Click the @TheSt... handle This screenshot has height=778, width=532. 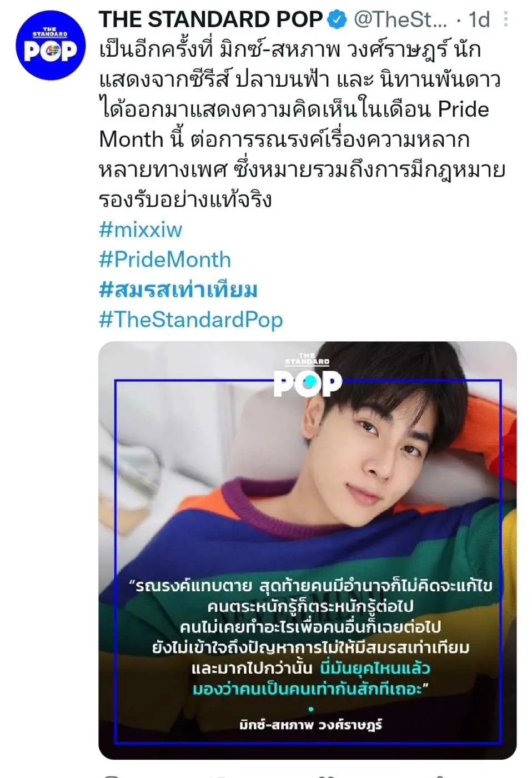click(x=400, y=20)
